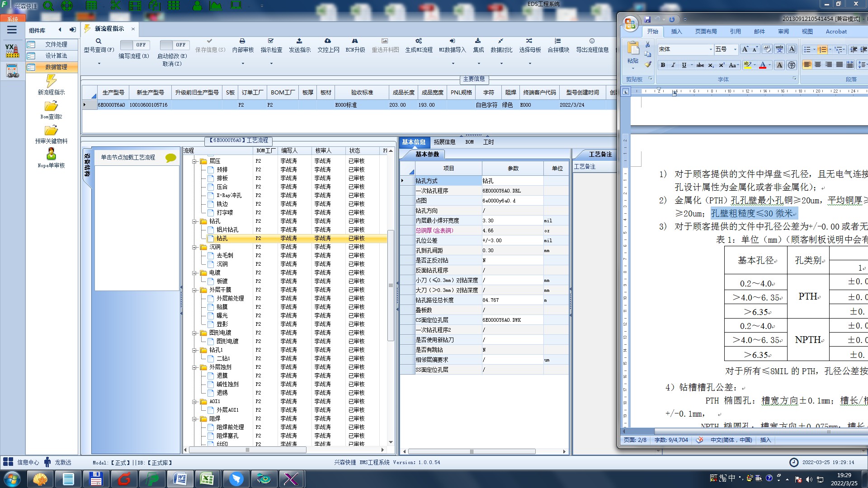Screen dimensions: 868x488
Task: Click the 生成MI流程 gears icon
Action: [419, 41]
